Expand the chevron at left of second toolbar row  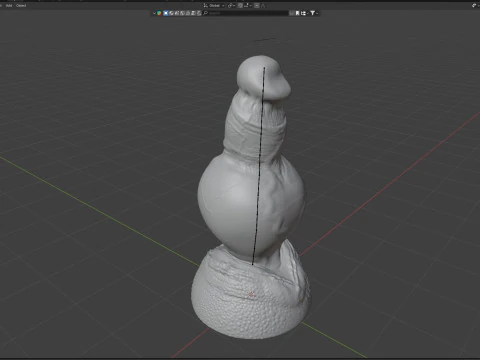coord(154,13)
